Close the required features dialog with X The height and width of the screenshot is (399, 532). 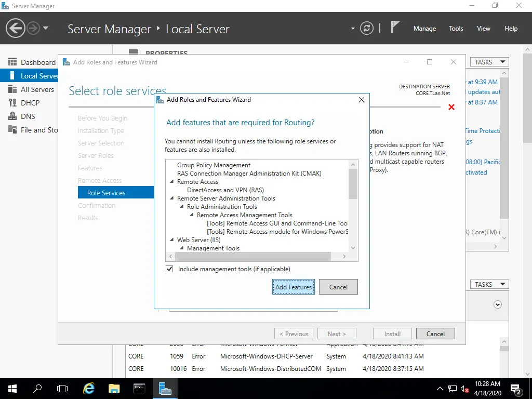[362, 100]
